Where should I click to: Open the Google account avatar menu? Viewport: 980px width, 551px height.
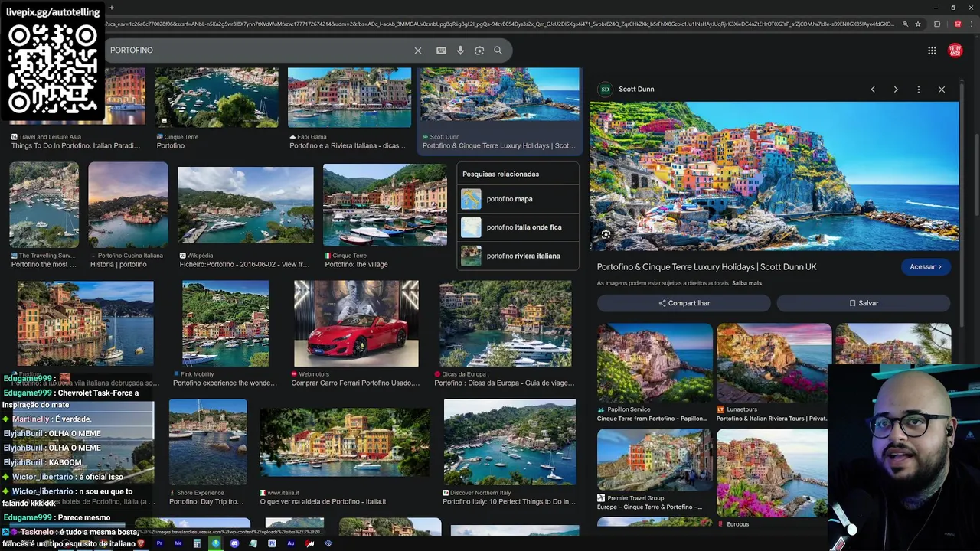[955, 51]
